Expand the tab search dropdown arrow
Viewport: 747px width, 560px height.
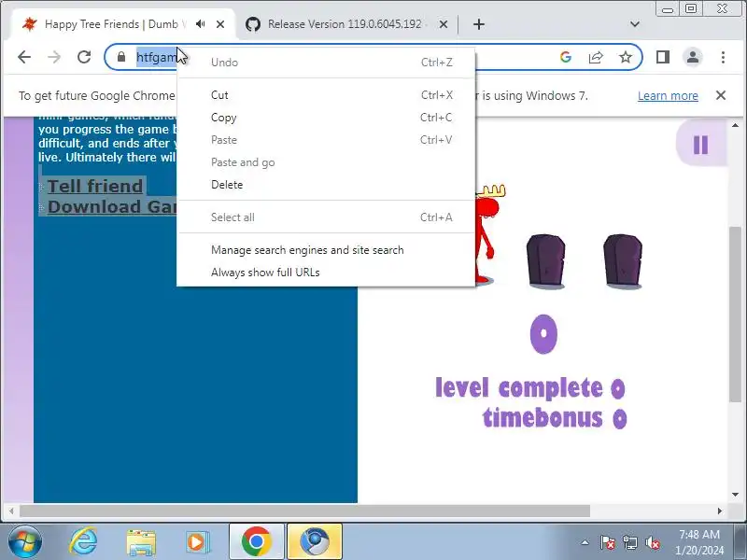[635, 24]
